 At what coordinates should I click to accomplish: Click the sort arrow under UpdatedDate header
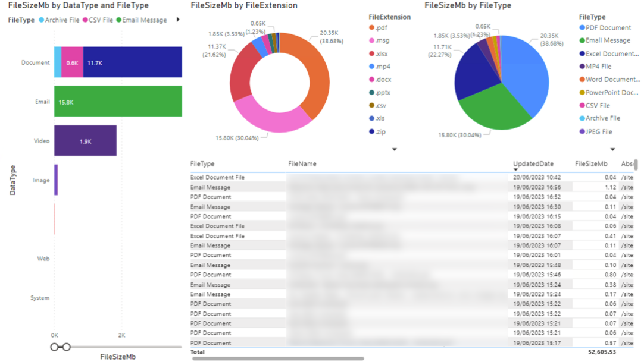[x=515, y=169]
